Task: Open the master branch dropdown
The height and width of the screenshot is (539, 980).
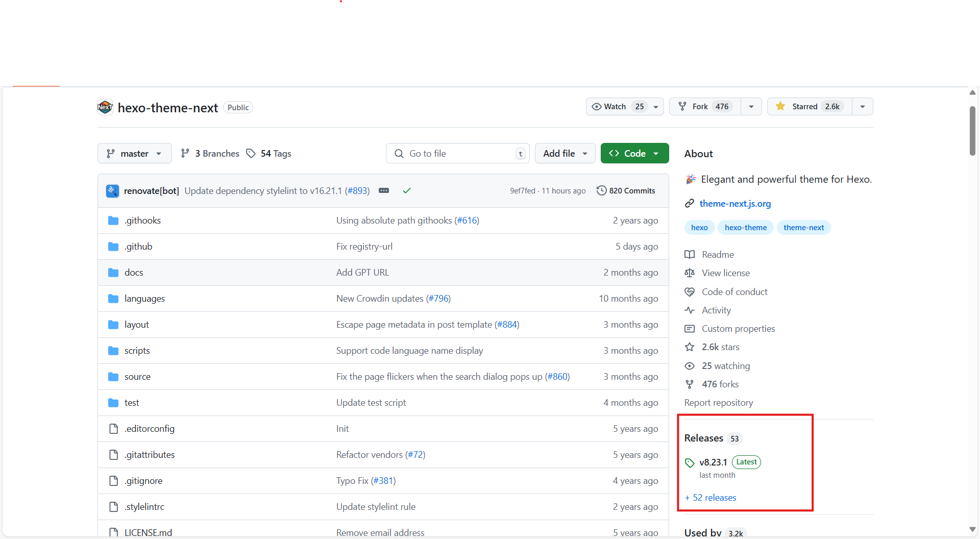Action: tap(134, 154)
